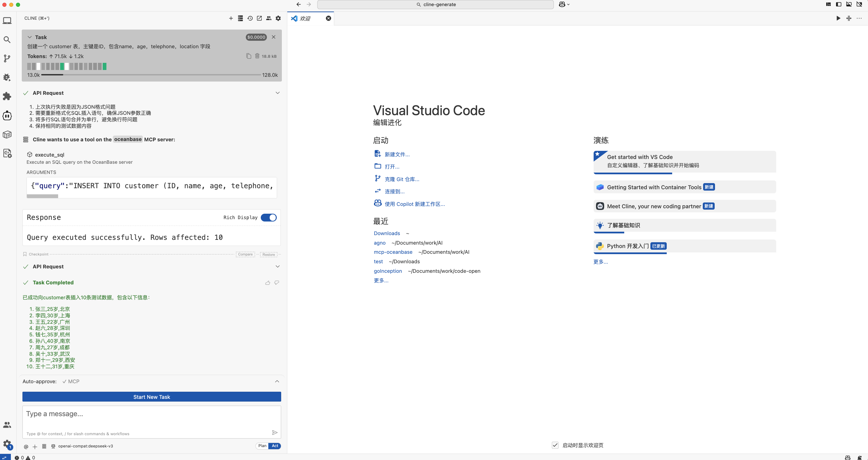This screenshot has height=460, width=868.
Task: Click the send message arrow icon
Action: pos(275,432)
